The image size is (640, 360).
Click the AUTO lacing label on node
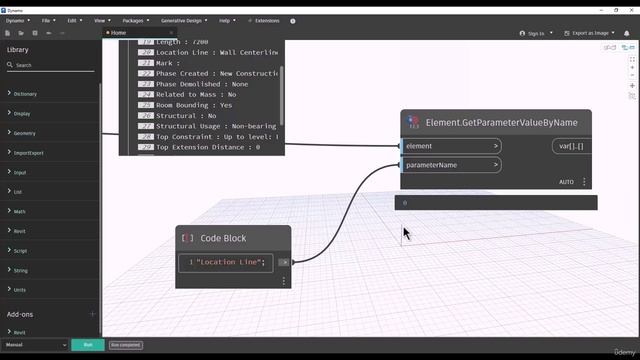(x=566, y=182)
